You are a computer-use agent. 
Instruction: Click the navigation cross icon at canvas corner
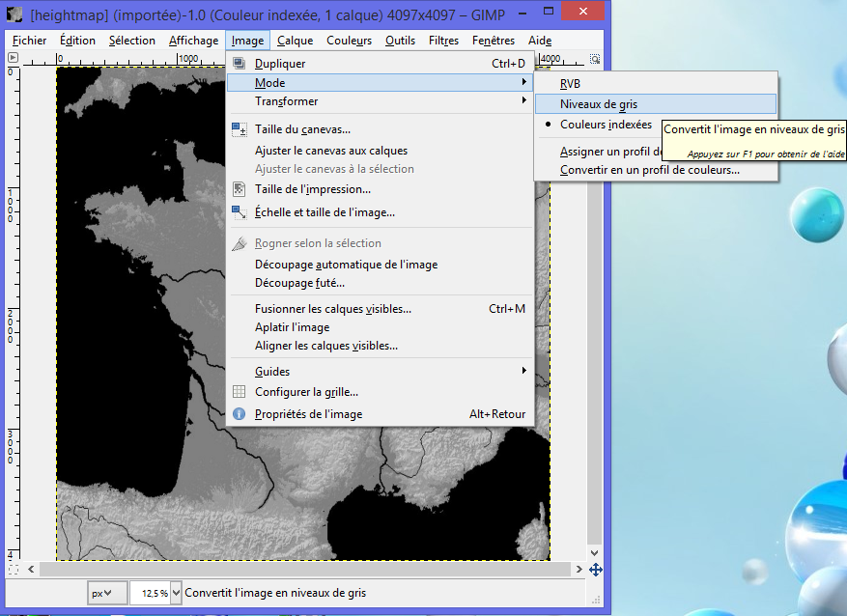coord(595,570)
